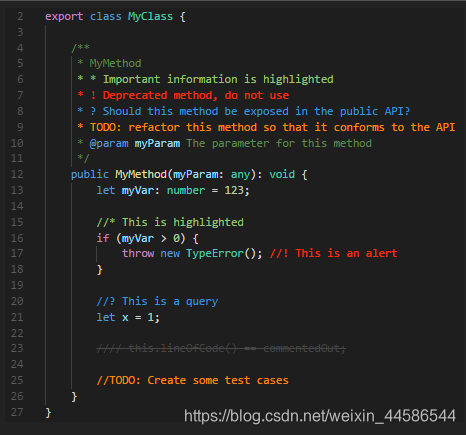Click the 'MyClass' class name

150,17
